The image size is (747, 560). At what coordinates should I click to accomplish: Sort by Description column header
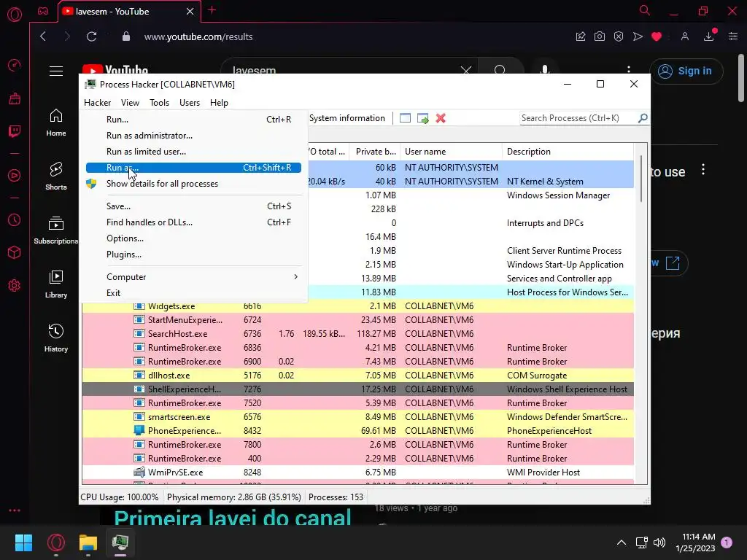[x=568, y=152]
